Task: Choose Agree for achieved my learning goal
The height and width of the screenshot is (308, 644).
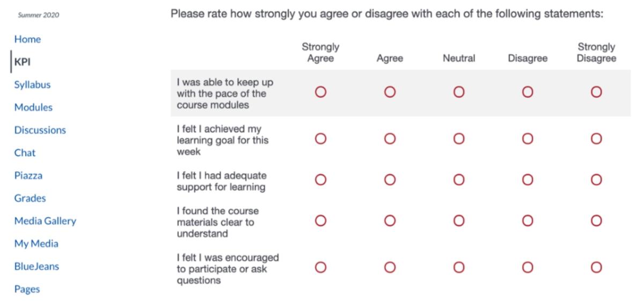Action: coord(390,138)
